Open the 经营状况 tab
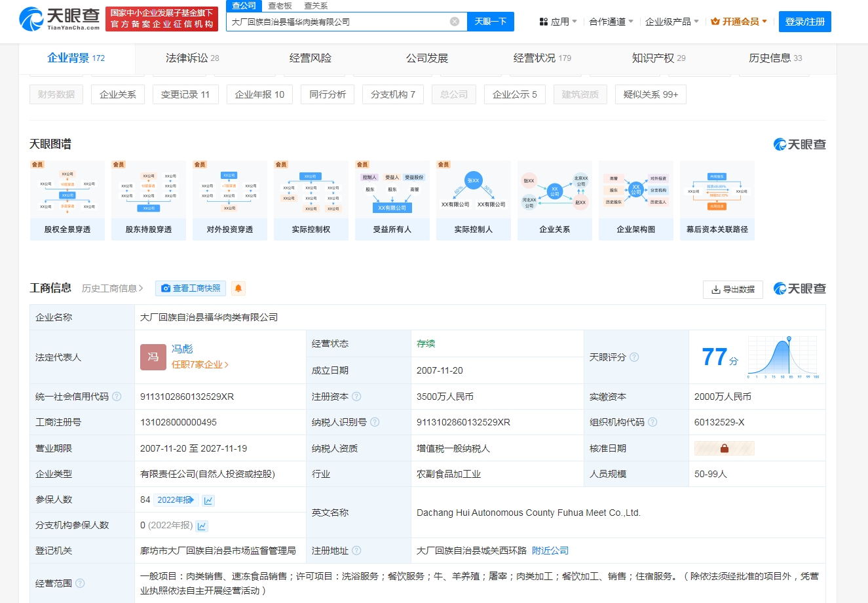Image resolution: width=868 pixels, height=603 pixels. point(542,58)
